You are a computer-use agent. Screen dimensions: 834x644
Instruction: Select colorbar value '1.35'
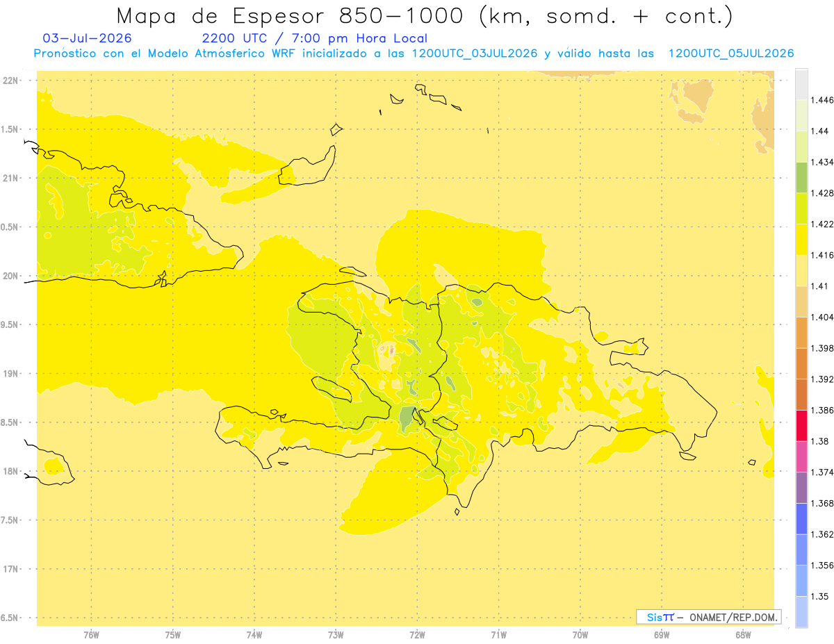click(x=820, y=596)
